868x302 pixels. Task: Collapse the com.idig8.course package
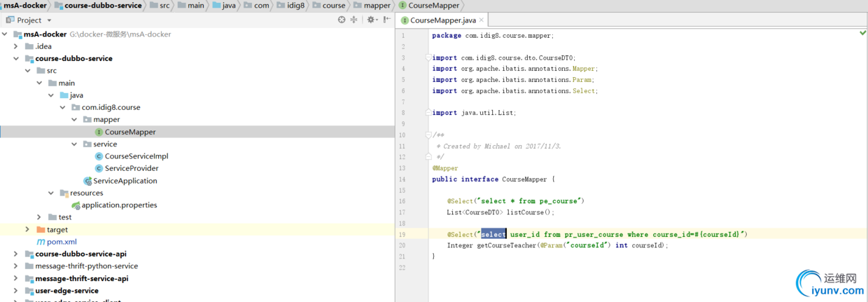[x=62, y=107]
